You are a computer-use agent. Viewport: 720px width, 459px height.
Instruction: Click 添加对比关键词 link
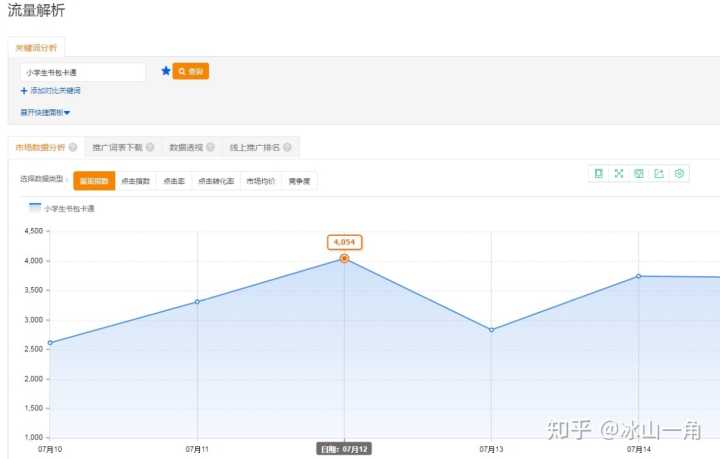(50, 91)
